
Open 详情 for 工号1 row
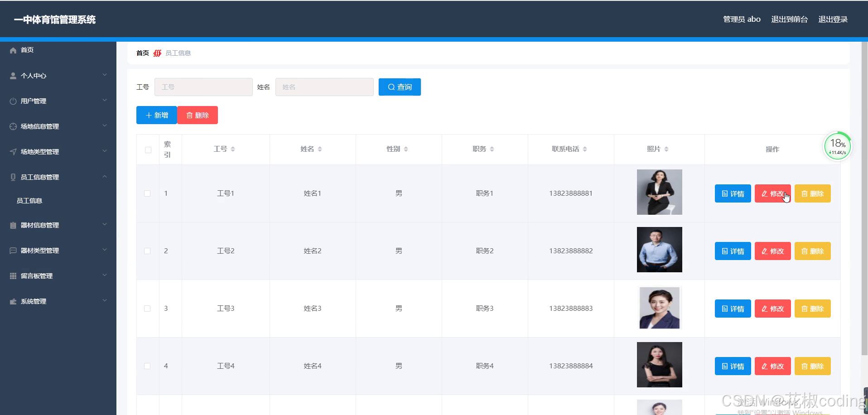pyautogui.click(x=733, y=193)
